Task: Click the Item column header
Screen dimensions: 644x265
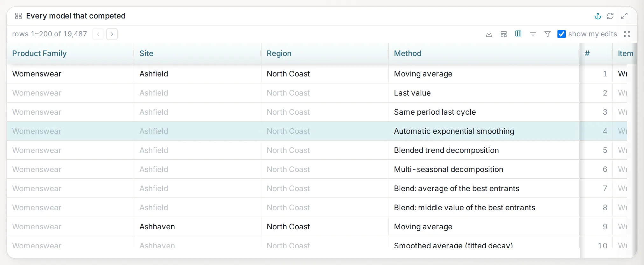Action: click(x=625, y=54)
